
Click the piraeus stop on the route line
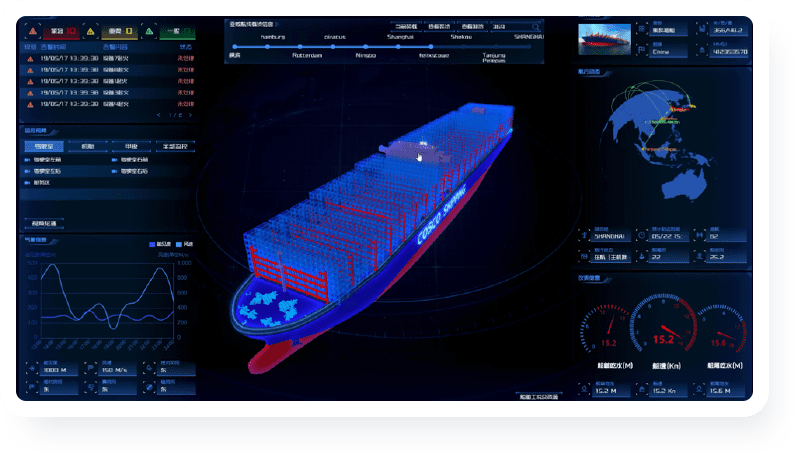[x=333, y=47]
